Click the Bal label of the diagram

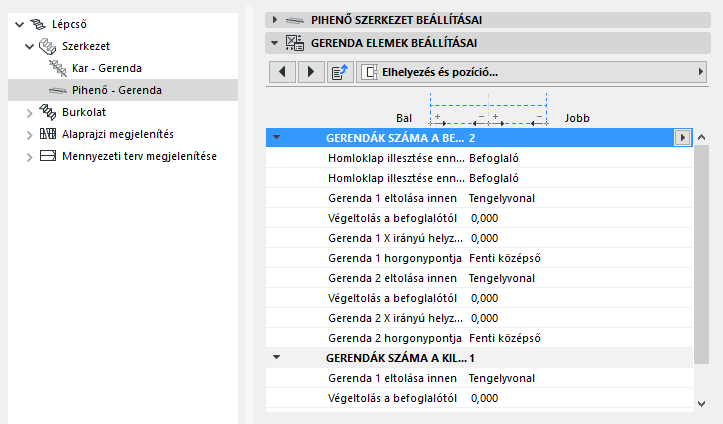click(404, 118)
